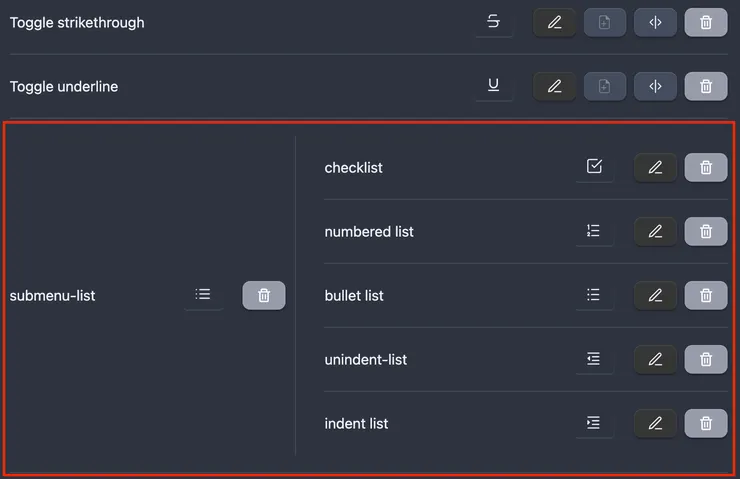Delete the submenu-list group
The width and height of the screenshot is (740, 479).
click(x=264, y=295)
